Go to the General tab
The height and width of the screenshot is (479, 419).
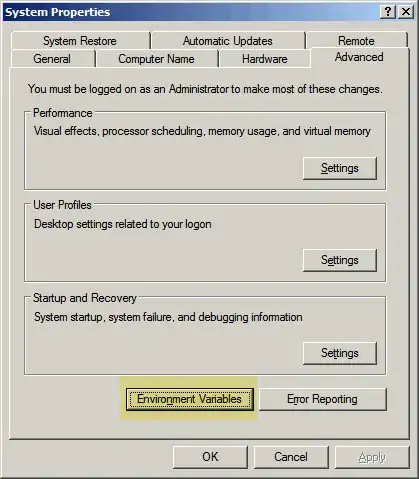(x=52, y=59)
